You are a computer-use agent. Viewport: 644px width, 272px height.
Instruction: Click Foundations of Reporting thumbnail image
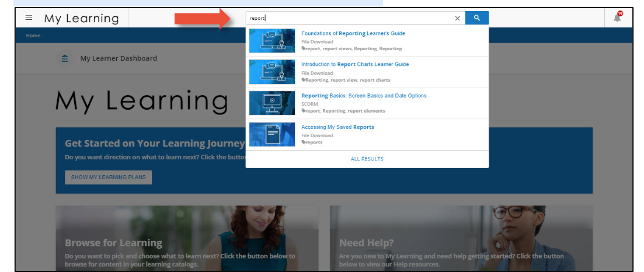(271, 41)
